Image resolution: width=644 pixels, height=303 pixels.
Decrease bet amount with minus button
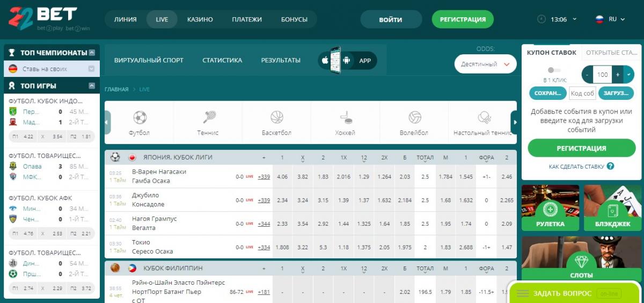[x=588, y=75]
